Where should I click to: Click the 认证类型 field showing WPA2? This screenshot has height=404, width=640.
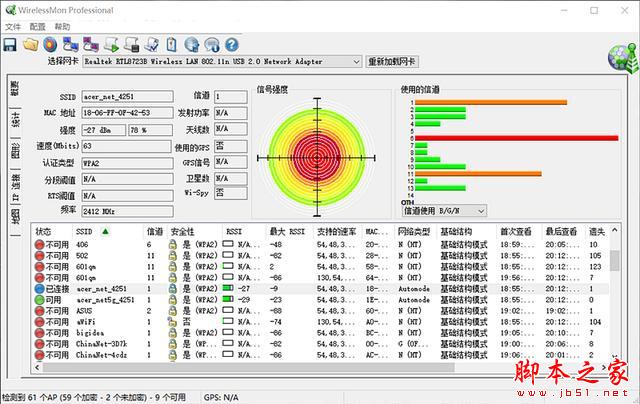(127, 163)
